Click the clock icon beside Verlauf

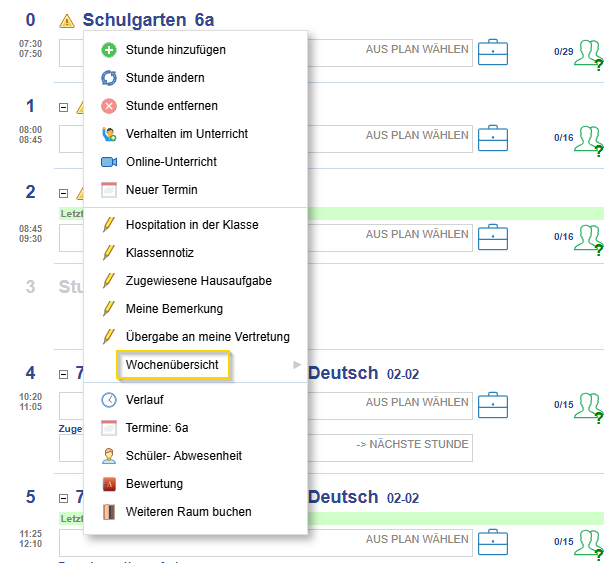tap(109, 399)
